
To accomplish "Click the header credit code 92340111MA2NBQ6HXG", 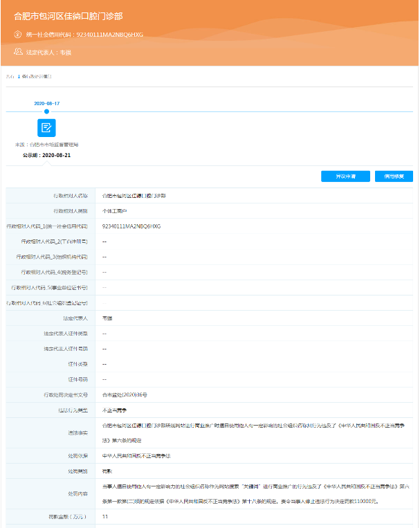I will click(x=110, y=35).
